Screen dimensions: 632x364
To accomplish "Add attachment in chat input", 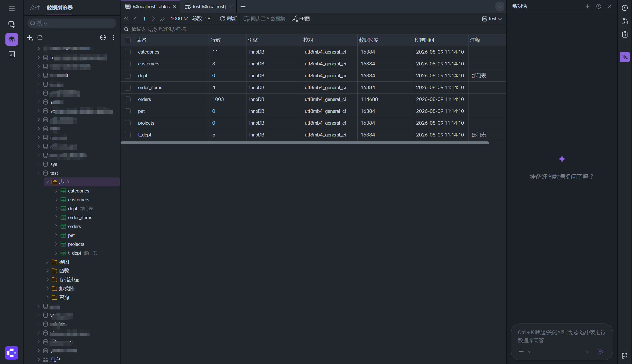I will [x=521, y=351].
